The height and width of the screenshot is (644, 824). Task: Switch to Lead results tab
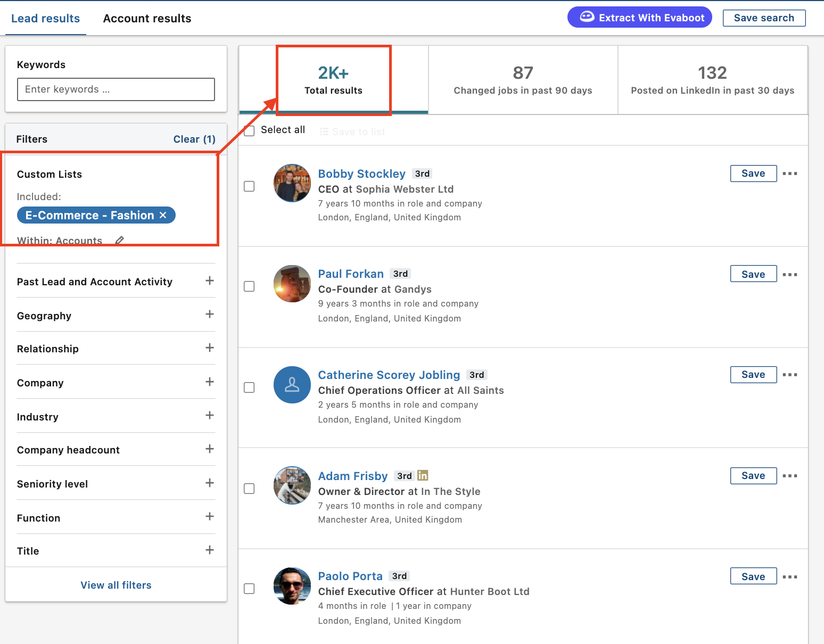click(46, 18)
